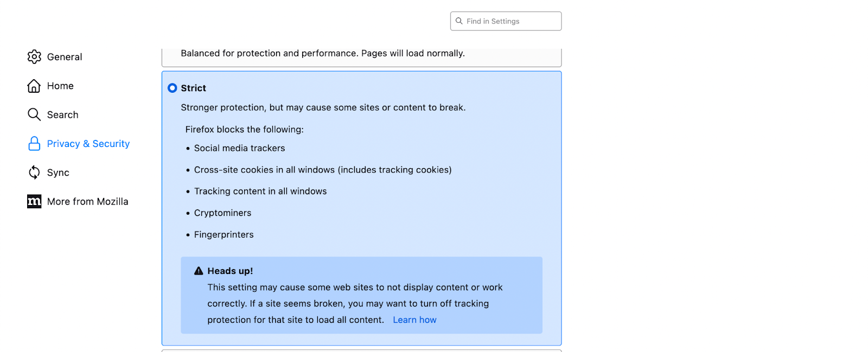Click the bold Strict heading label
868x352 pixels.
click(x=194, y=88)
